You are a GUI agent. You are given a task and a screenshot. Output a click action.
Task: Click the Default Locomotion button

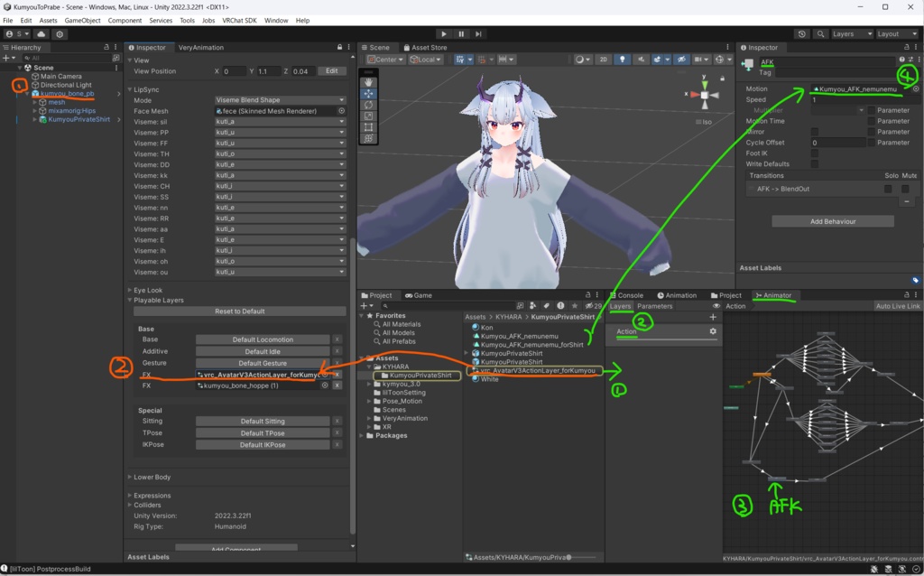263,339
